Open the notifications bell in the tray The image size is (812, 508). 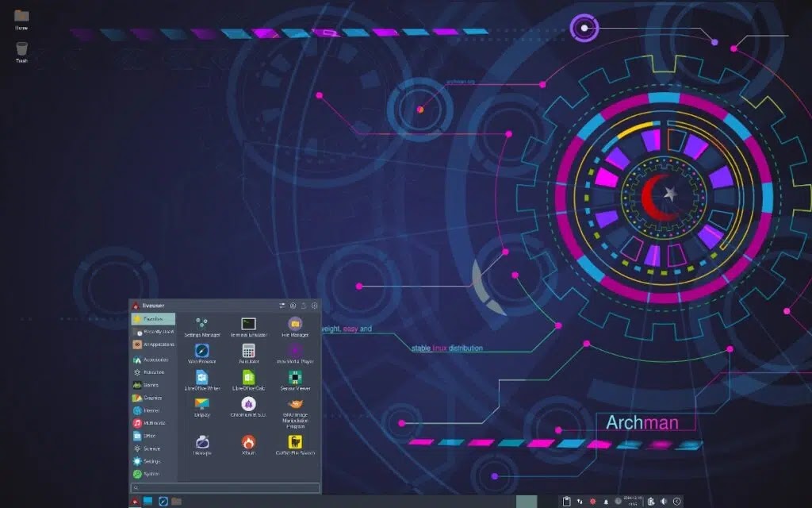pyautogui.click(x=606, y=502)
